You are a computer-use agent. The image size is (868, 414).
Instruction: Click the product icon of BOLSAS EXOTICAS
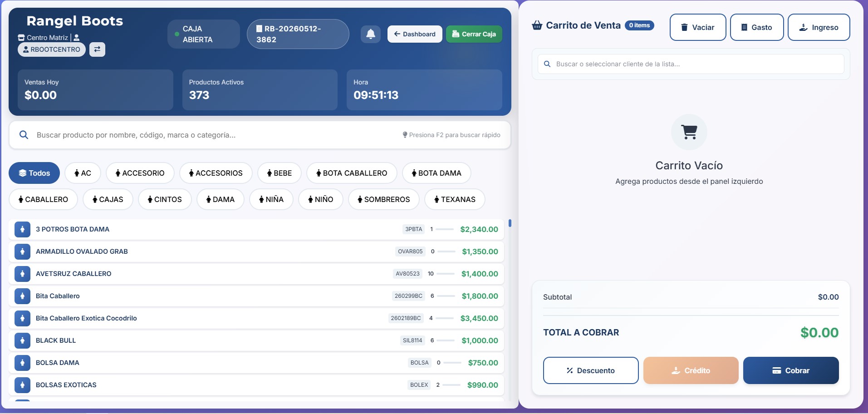click(x=22, y=385)
